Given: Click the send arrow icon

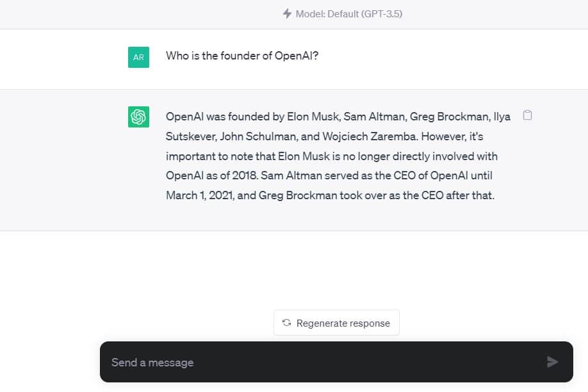Looking at the screenshot, I should tap(552, 362).
